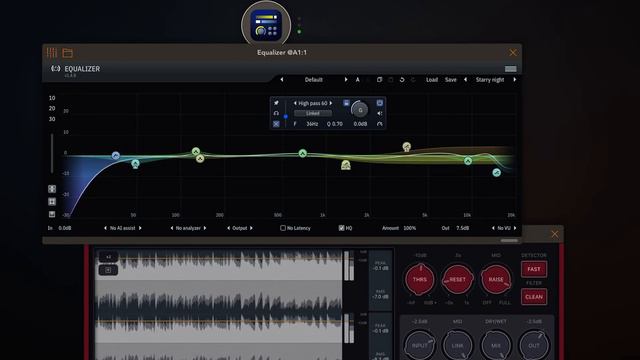640x360 pixels.
Task: Click the bottom display icon left of EQ graph
Action: 52,214
